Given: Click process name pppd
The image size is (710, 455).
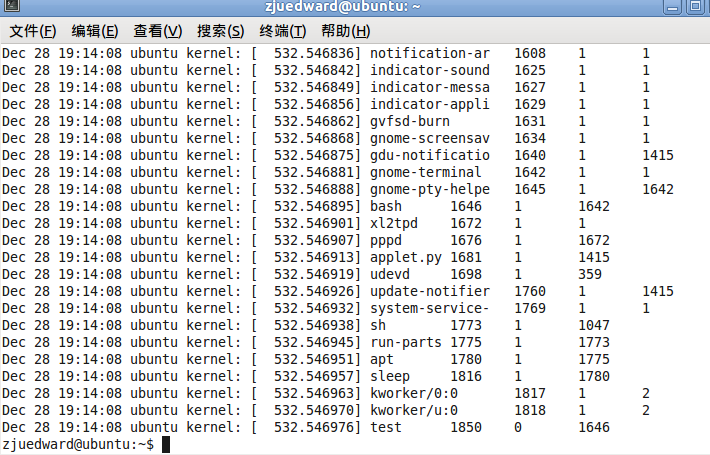Looking at the screenshot, I should tap(386, 240).
